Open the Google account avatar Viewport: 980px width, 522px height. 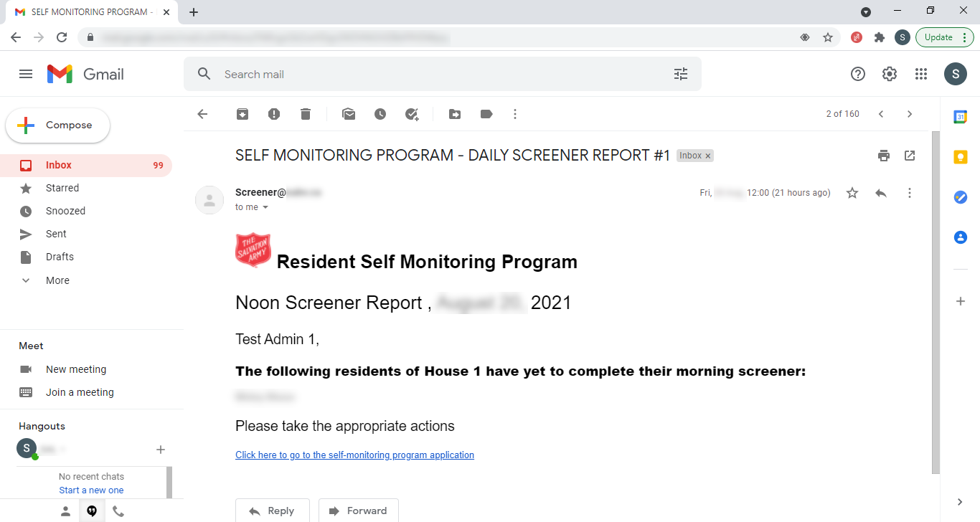956,74
